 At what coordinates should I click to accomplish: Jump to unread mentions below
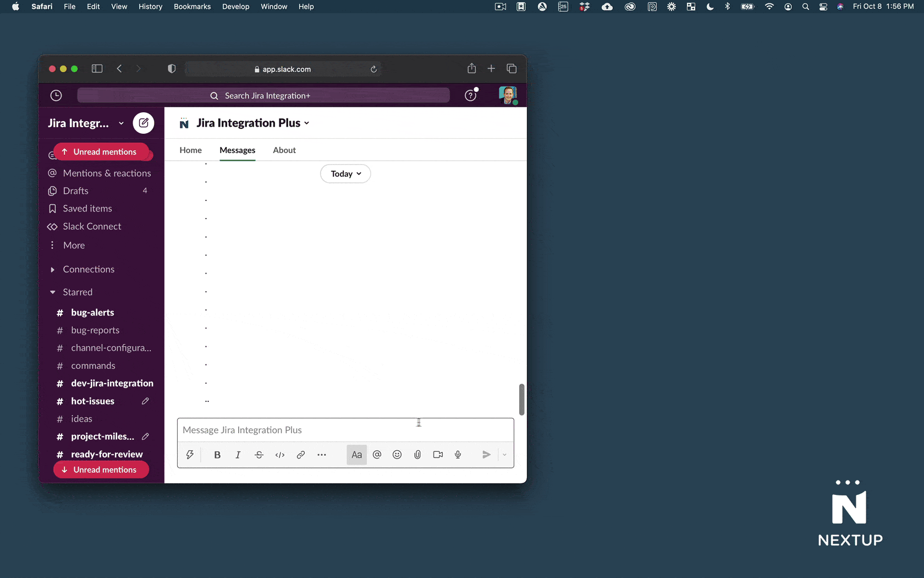click(101, 470)
